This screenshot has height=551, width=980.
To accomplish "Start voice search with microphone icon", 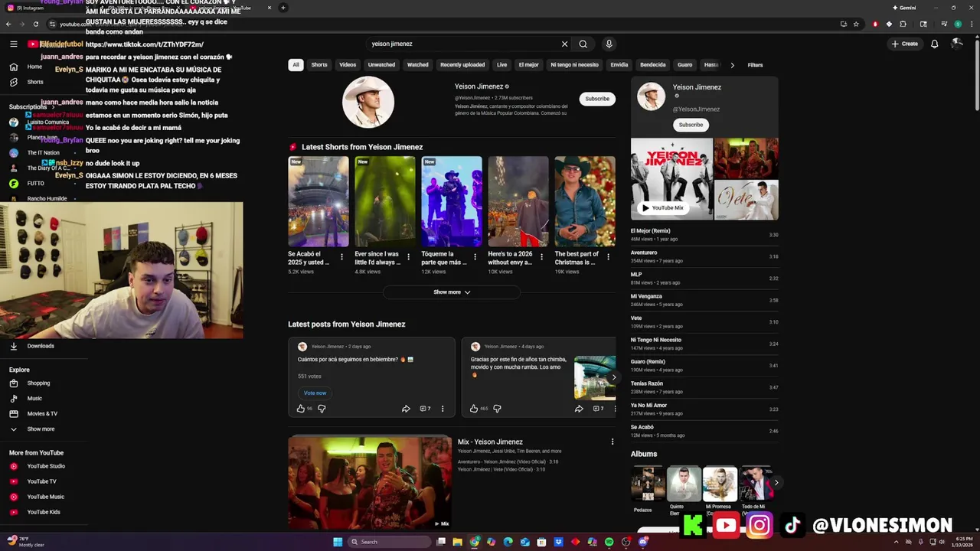I will [x=609, y=44].
